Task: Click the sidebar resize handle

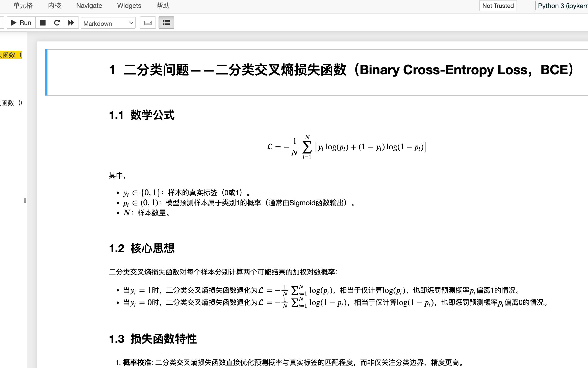Action: click(x=25, y=200)
